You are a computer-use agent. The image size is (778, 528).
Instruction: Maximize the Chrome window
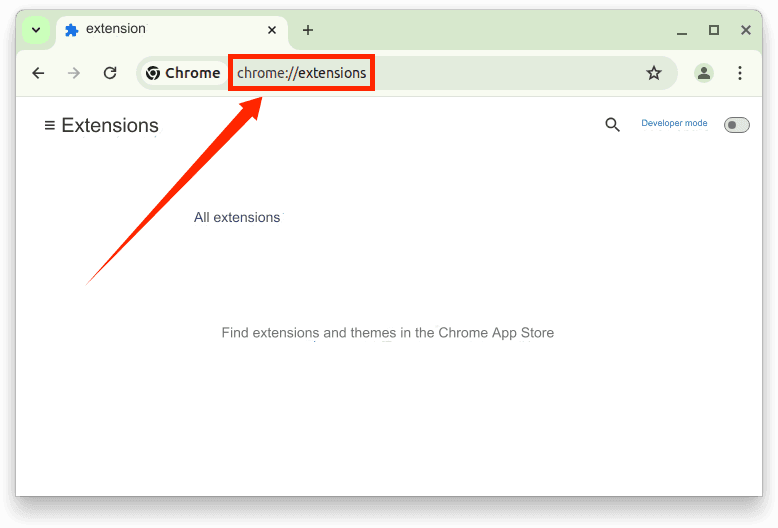click(714, 30)
